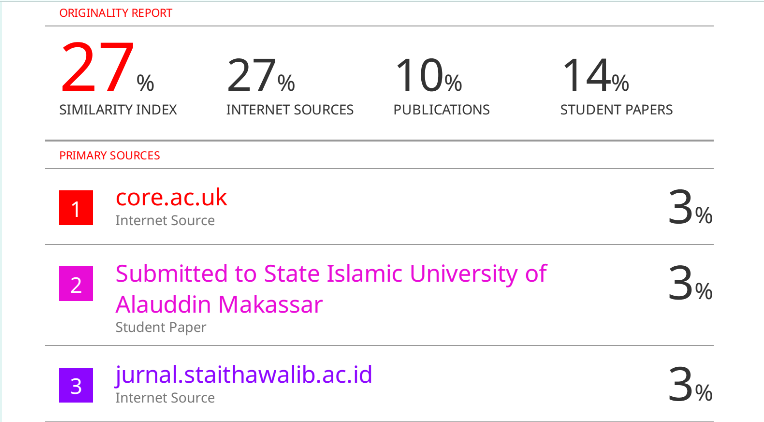This screenshot has width=764, height=422.
Task: Click the red number 1 source badge
Action: pos(76,208)
